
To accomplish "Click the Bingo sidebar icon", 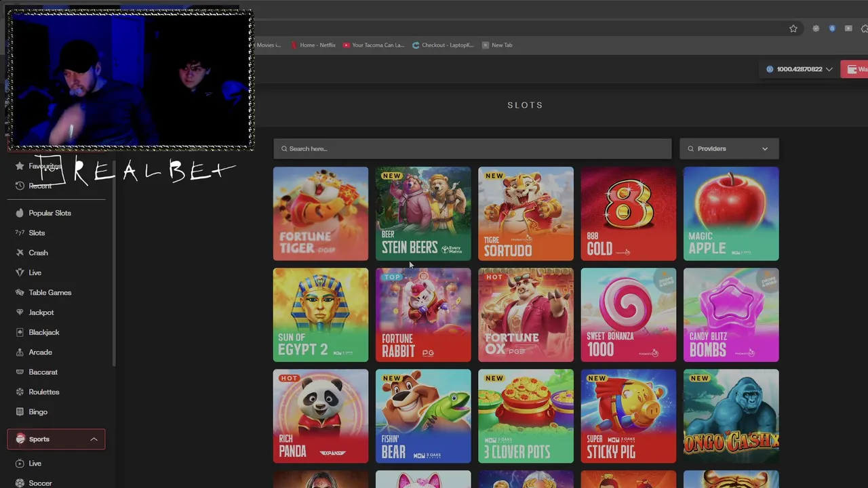I will click(20, 412).
